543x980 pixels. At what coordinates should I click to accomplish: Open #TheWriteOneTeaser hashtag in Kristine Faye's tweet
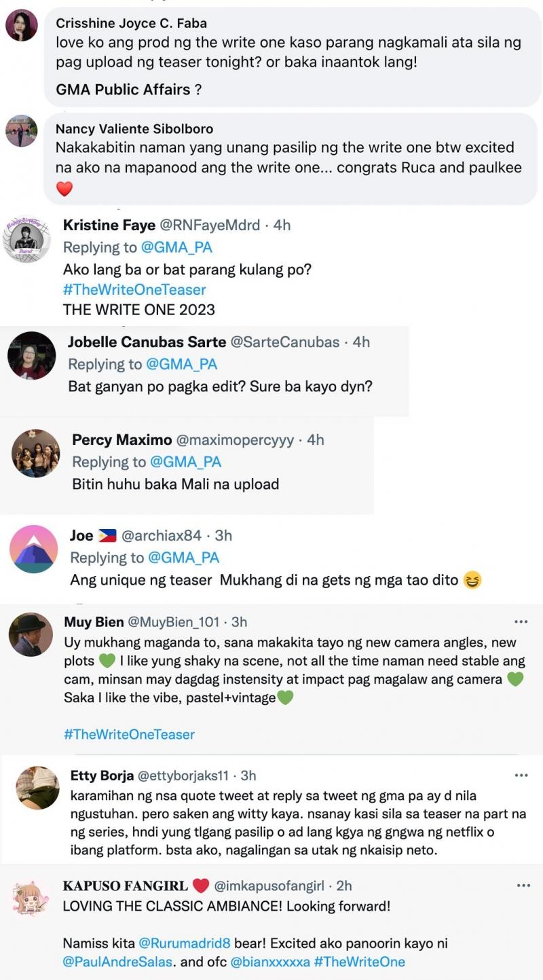134,289
